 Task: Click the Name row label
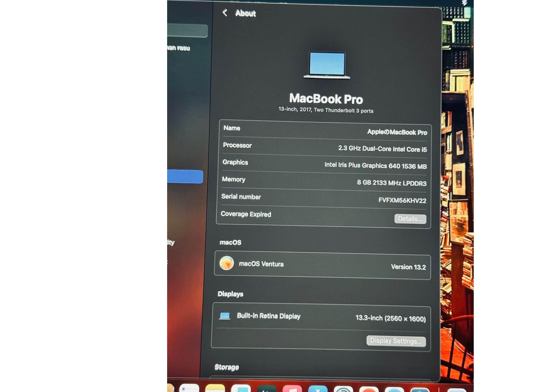click(x=232, y=128)
